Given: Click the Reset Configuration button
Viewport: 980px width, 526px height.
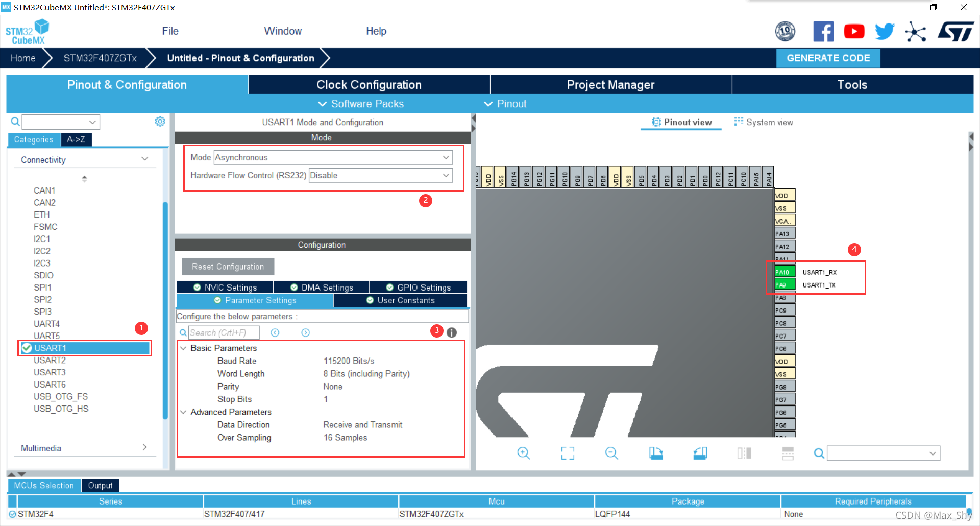Looking at the screenshot, I should click(228, 267).
